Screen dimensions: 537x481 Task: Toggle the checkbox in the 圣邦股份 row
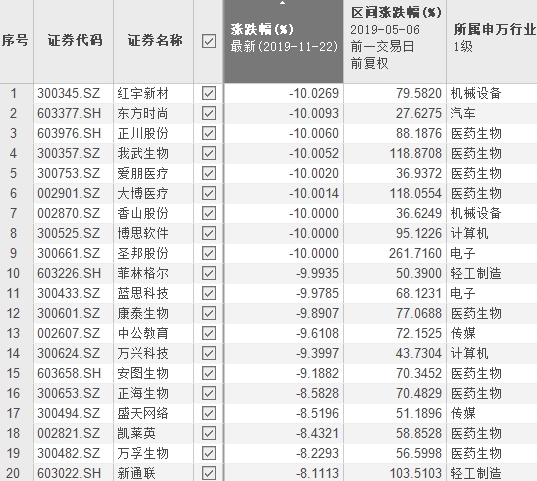click(x=209, y=253)
